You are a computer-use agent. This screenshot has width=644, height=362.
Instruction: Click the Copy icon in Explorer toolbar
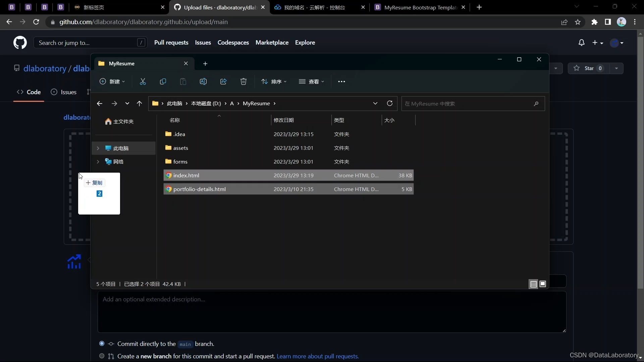(163, 82)
